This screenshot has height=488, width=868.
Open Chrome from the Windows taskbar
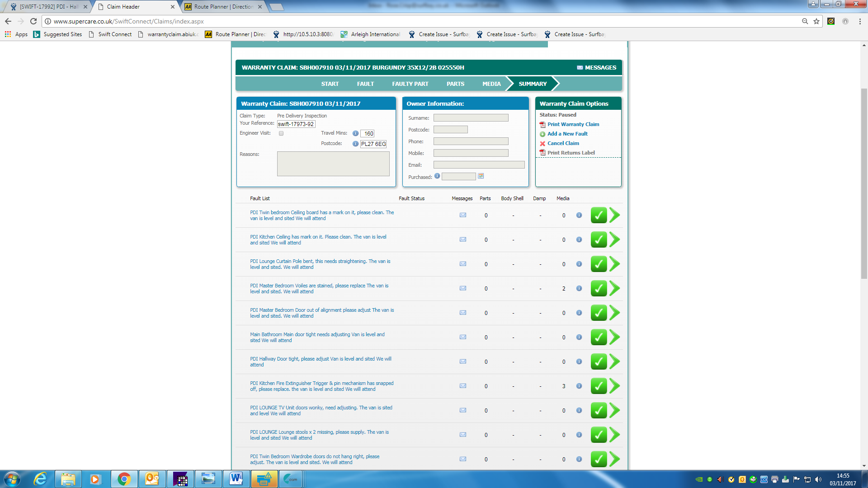(x=124, y=479)
